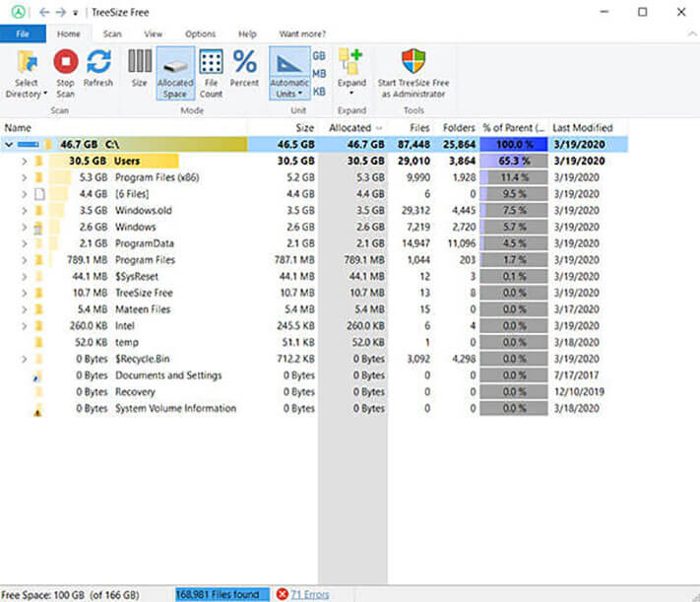Select the Recovery folder
Viewport: 700px width, 602px height.
[x=135, y=392]
